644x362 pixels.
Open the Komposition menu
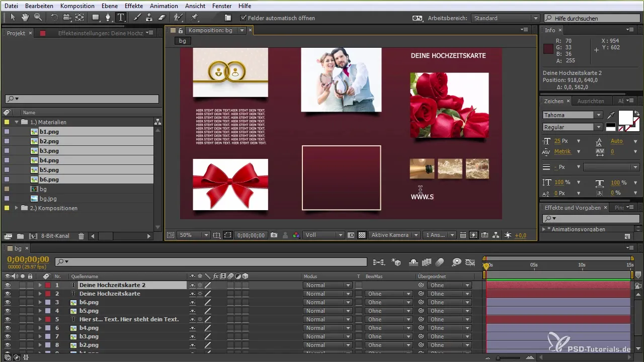click(x=77, y=6)
